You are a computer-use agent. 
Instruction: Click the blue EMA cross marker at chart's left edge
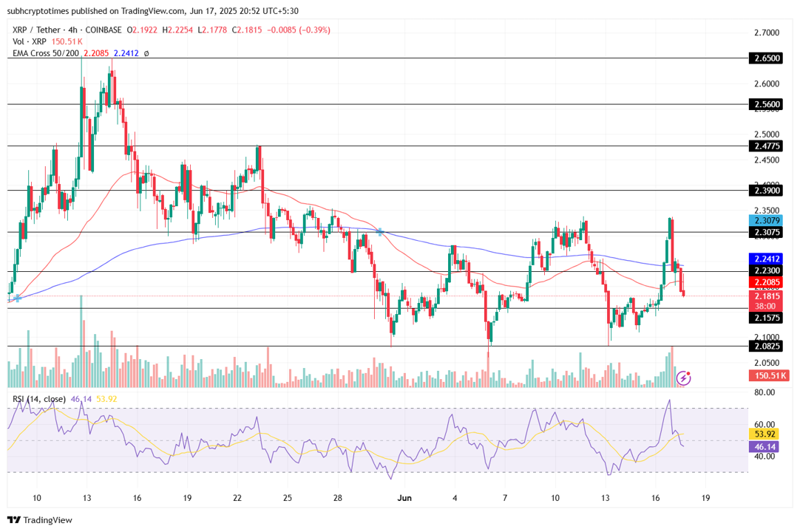pos(17,297)
